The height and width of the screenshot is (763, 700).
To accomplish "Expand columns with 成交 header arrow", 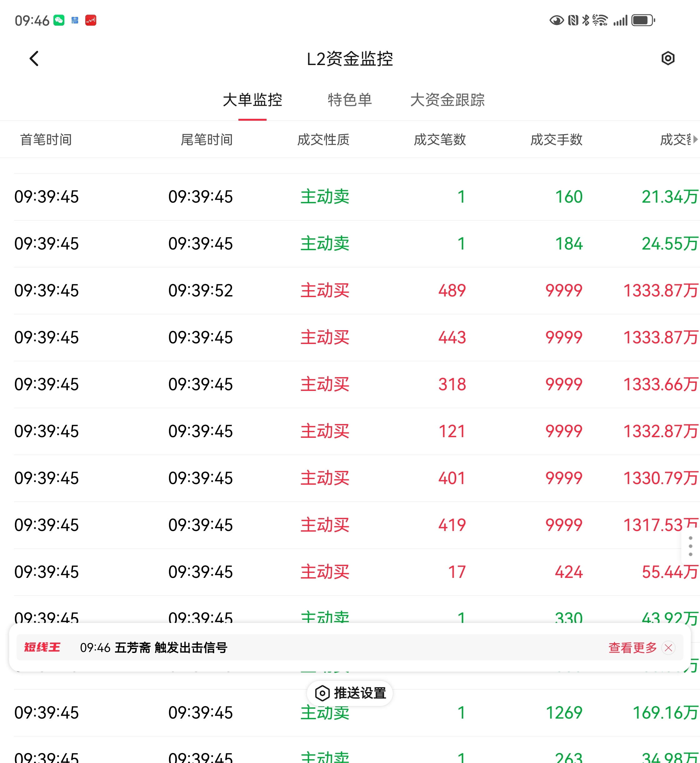I will [x=695, y=139].
